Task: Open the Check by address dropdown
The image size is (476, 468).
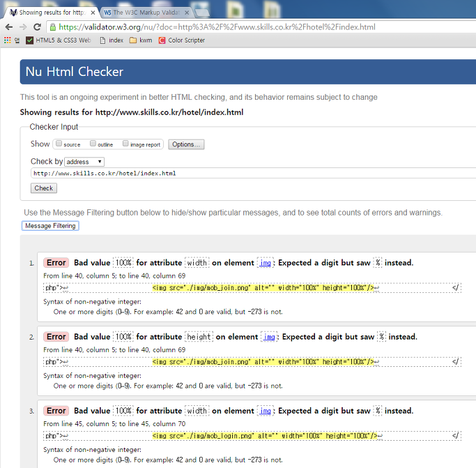Action: coord(84,162)
